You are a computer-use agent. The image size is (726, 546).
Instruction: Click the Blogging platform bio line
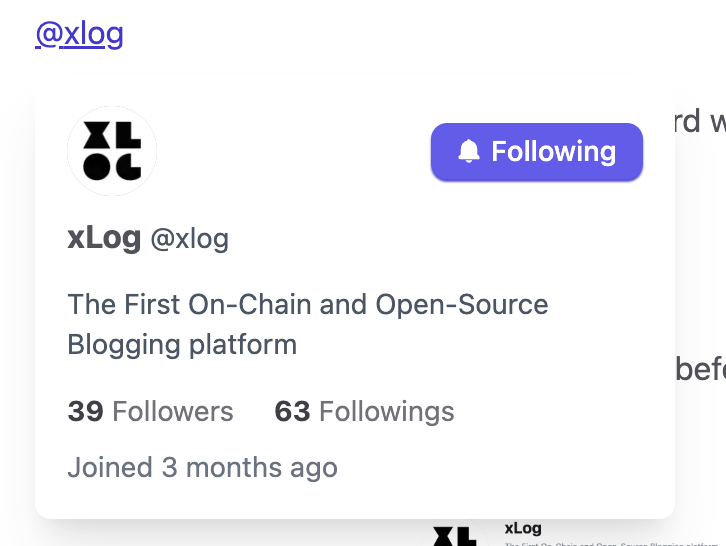(x=182, y=345)
